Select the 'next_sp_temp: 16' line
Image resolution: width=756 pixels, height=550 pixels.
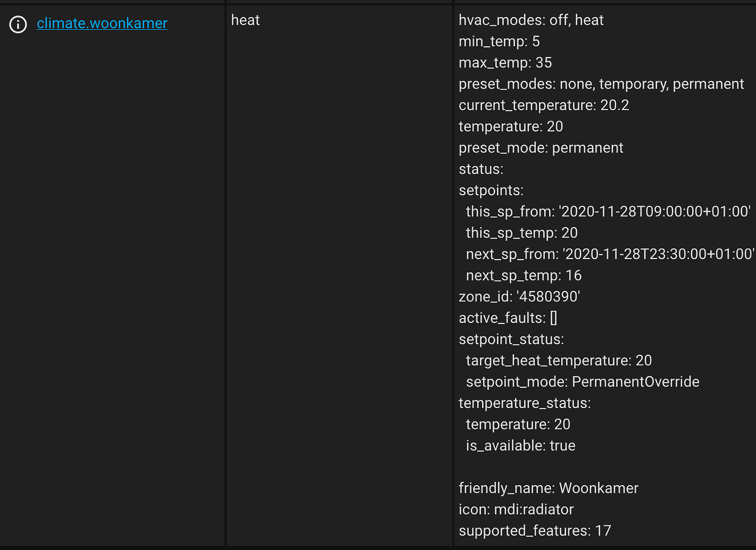tap(524, 276)
